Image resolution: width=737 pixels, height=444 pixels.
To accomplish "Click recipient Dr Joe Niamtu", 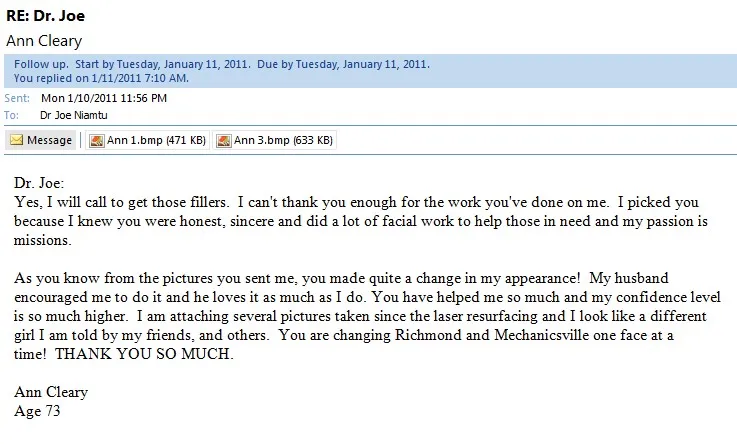I will coord(74,115).
